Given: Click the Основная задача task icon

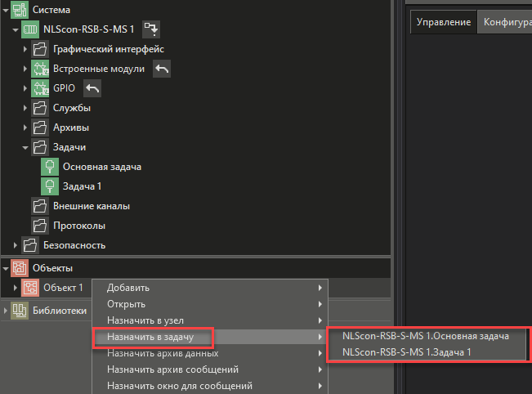Looking at the screenshot, I should pos(50,167).
